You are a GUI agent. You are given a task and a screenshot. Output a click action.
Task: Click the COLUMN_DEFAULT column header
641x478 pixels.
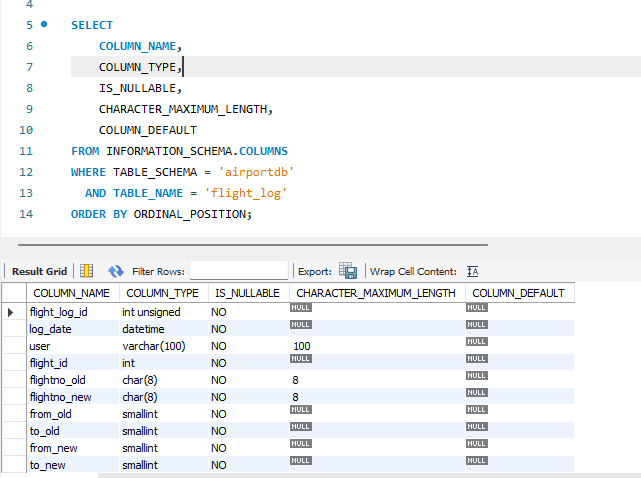point(517,293)
